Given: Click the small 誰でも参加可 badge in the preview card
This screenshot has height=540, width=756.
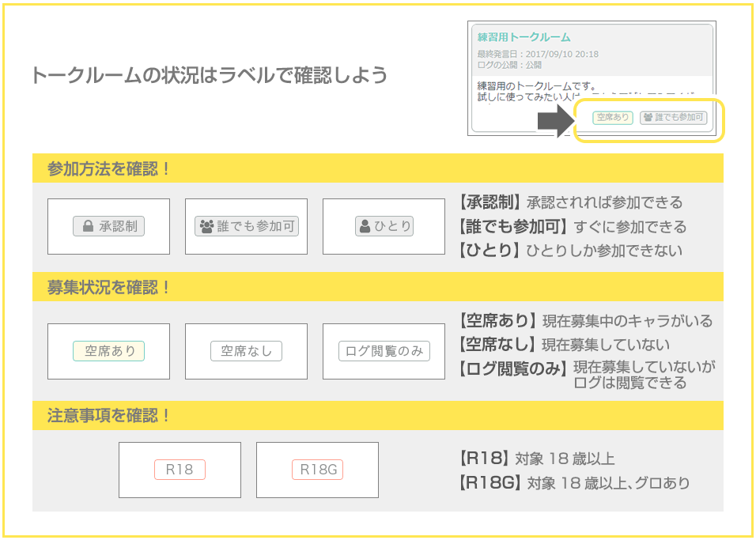Looking at the screenshot, I should (673, 118).
